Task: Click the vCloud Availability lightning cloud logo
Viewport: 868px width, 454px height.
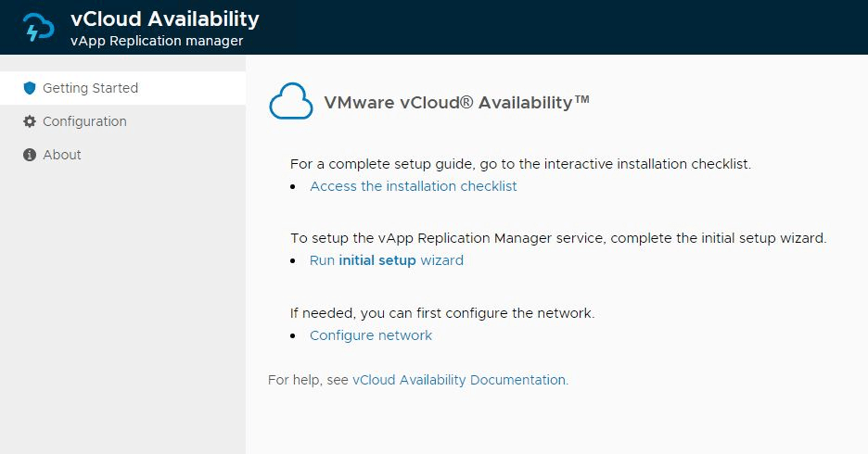Action: (x=39, y=28)
